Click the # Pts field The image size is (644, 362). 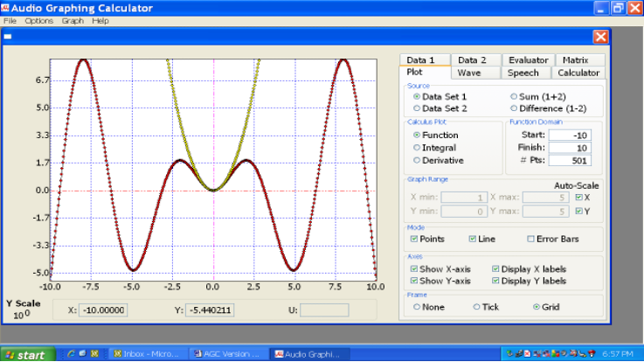coord(570,161)
